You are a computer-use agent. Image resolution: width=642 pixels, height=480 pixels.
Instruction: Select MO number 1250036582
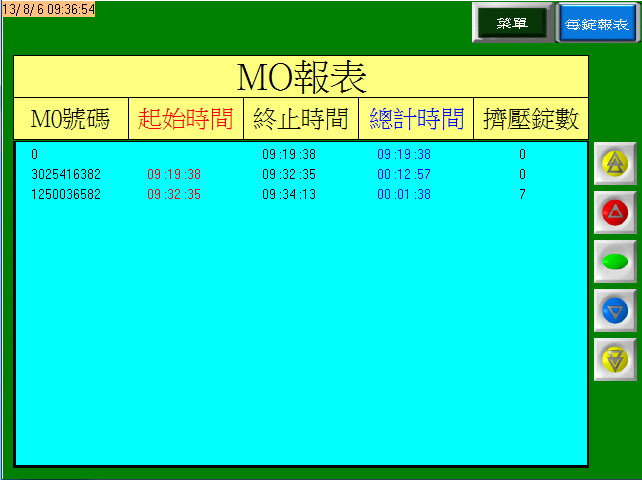[x=66, y=194]
